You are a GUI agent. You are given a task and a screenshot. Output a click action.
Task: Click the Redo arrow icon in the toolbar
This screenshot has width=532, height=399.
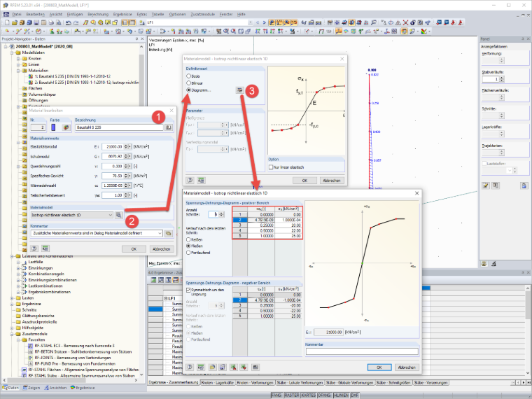click(x=76, y=22)
